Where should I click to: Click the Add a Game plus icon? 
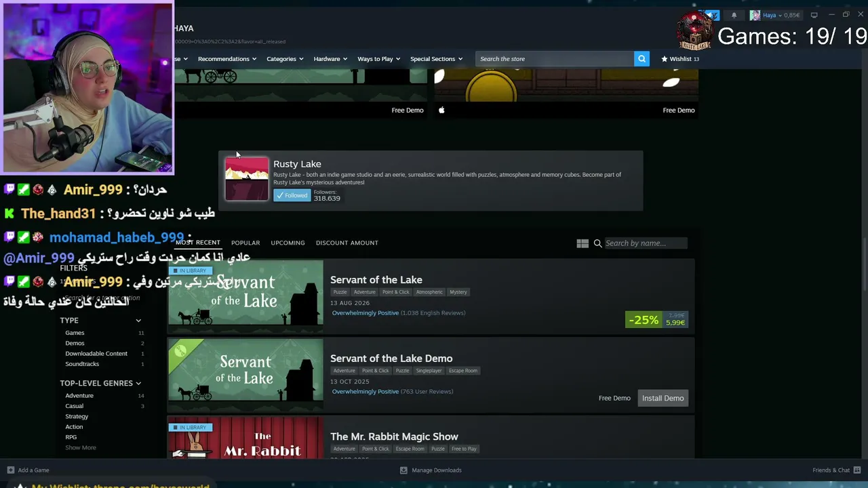(x=10, y=470)
